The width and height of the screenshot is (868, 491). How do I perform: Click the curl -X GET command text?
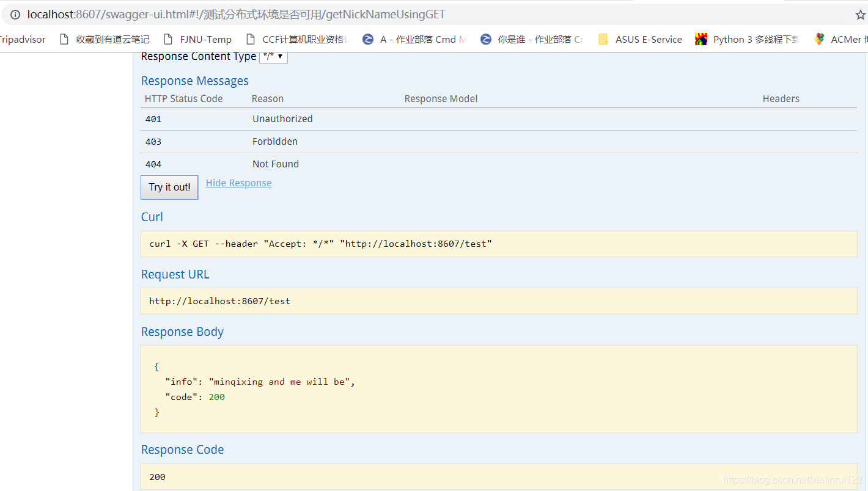click(320, 244)
